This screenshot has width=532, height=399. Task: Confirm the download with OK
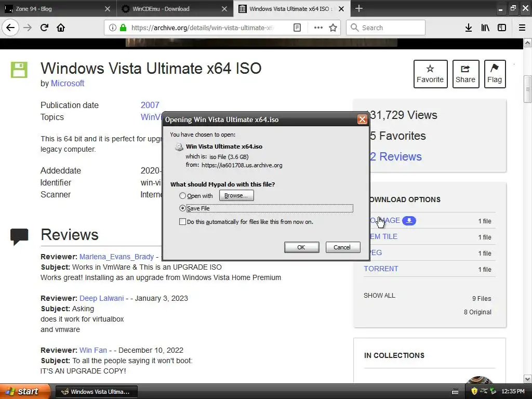tap(301, 247)
